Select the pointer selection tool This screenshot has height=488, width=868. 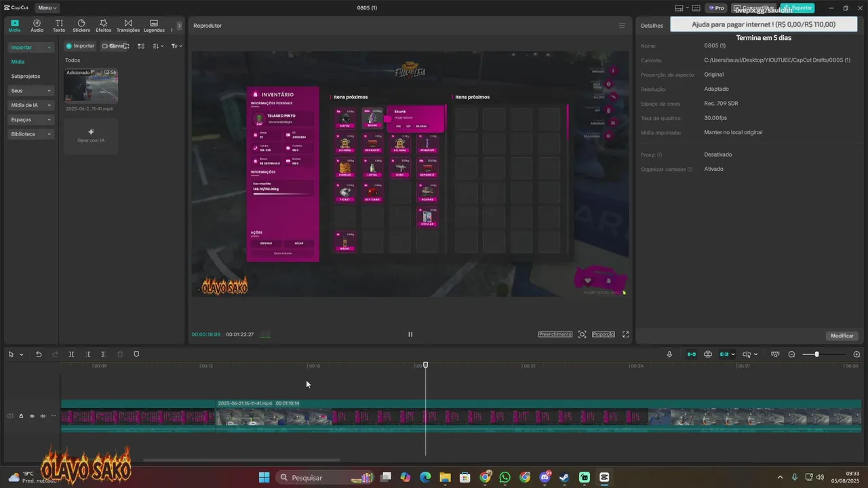[x=11, y=354]
